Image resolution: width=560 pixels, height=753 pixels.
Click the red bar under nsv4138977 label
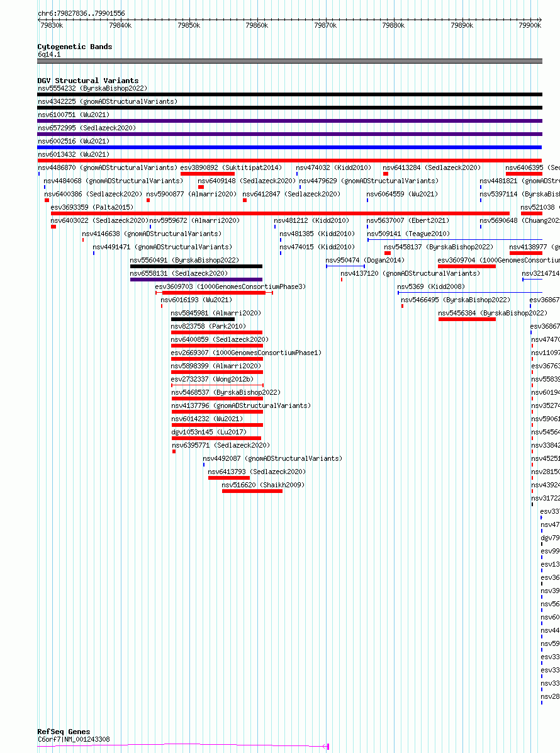click(x=526, y=253)
